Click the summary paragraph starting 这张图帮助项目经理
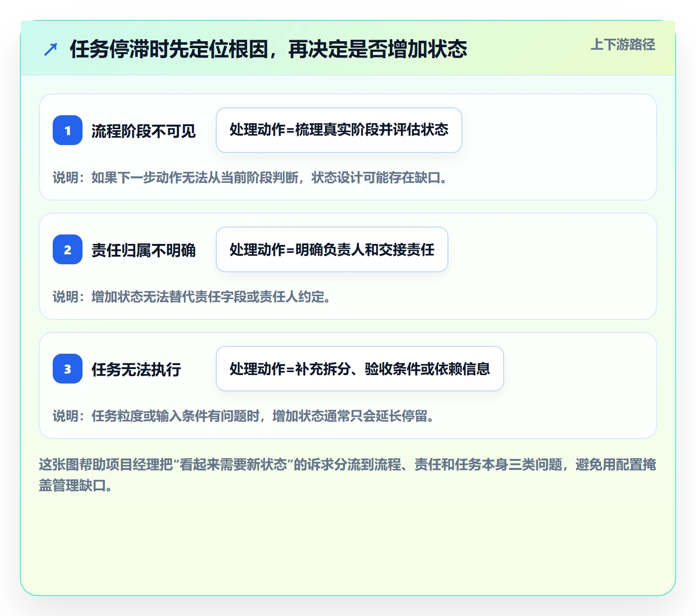The width and height of the screenshot is (696, 616). point(348,475)
